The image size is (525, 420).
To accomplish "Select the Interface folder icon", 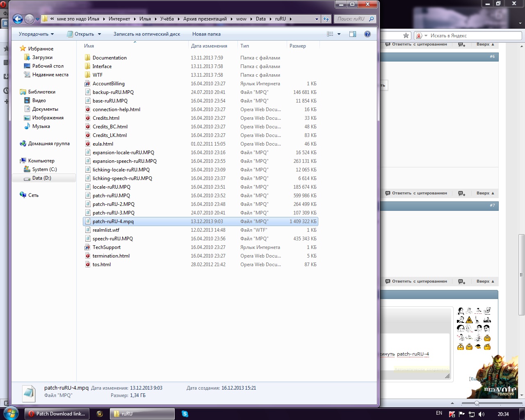I will pyautogui.click(x=87, y=66).
